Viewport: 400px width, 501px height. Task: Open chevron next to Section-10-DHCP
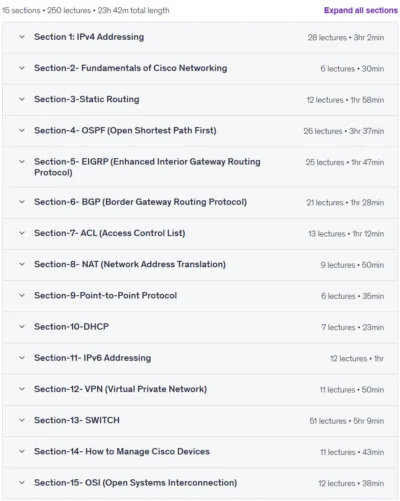pos(22,327)
